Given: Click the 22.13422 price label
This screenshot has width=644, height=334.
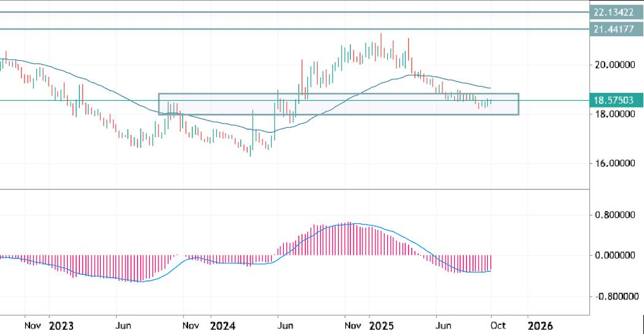Looking at the screenshot, I should click(x=616, y=12).
